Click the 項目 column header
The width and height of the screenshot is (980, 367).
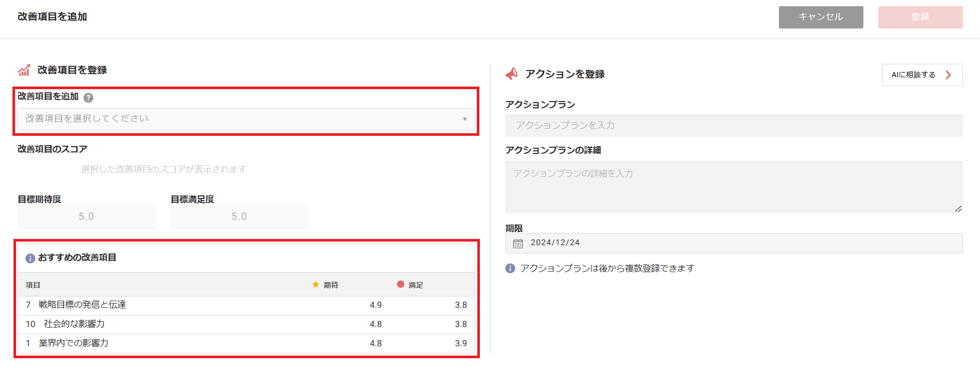point(33,285)
